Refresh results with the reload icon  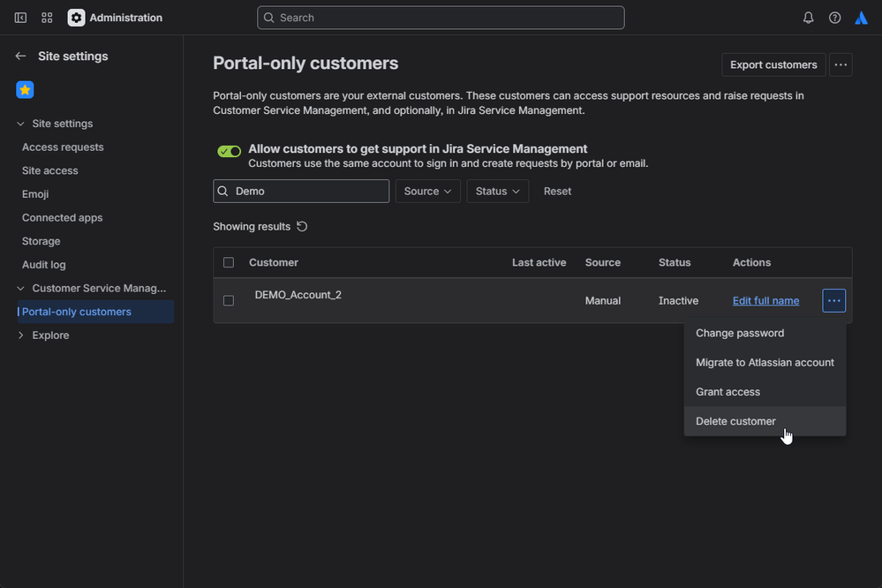[x=302, y=226]
